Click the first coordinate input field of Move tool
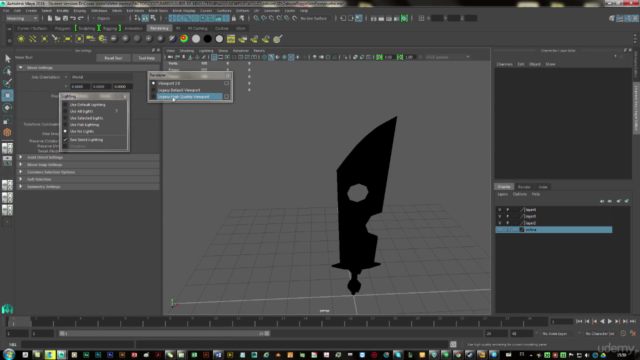This screenshot has width=640, height=360. click(80, 87)
